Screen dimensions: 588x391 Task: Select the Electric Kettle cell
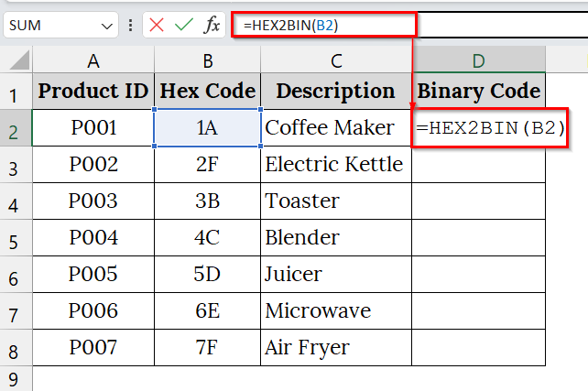pyautogui.click(x=336, y=165)
